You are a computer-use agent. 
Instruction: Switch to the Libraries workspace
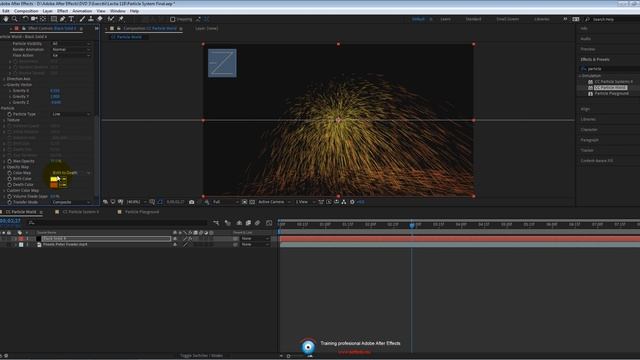tap(542, 19)
